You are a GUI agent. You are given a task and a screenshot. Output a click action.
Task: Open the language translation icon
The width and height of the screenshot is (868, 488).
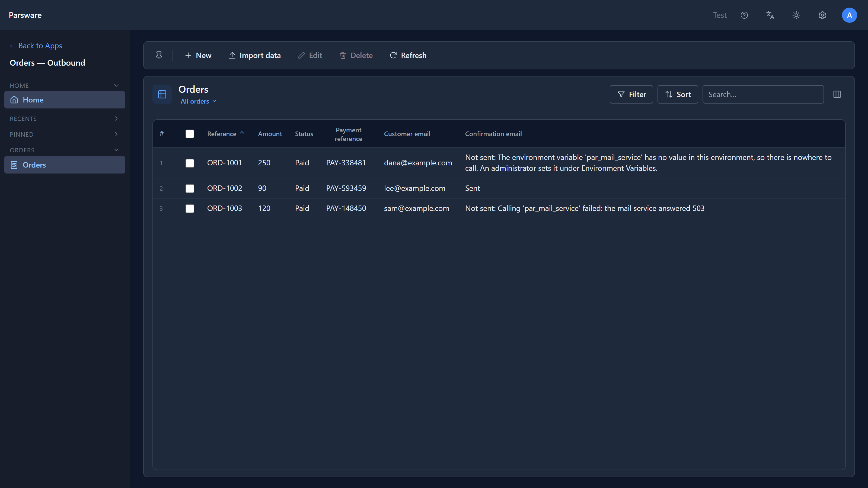pyautogui.click(x=770, y=15)
